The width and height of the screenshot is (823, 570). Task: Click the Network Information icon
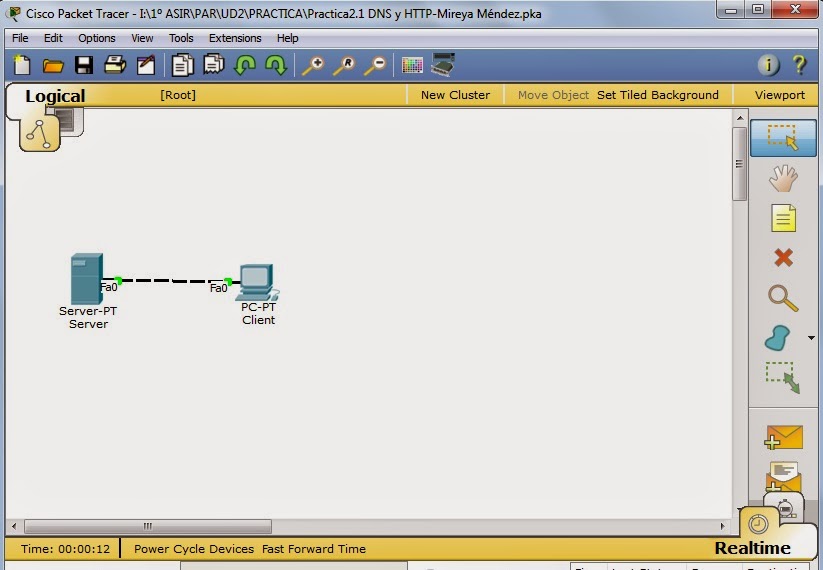pos(768,65)
